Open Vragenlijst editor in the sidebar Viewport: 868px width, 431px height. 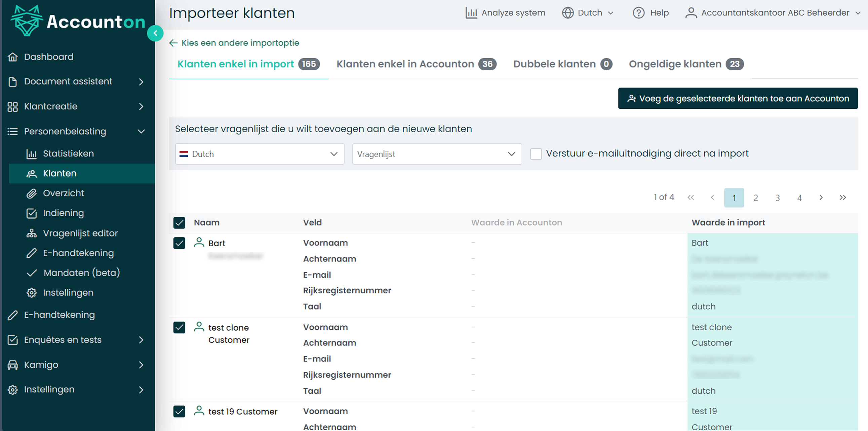(x=80, y=233)
